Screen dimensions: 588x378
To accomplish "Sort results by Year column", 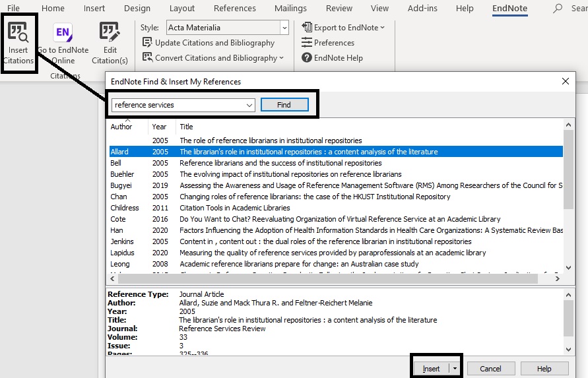I will coord(162,127).
